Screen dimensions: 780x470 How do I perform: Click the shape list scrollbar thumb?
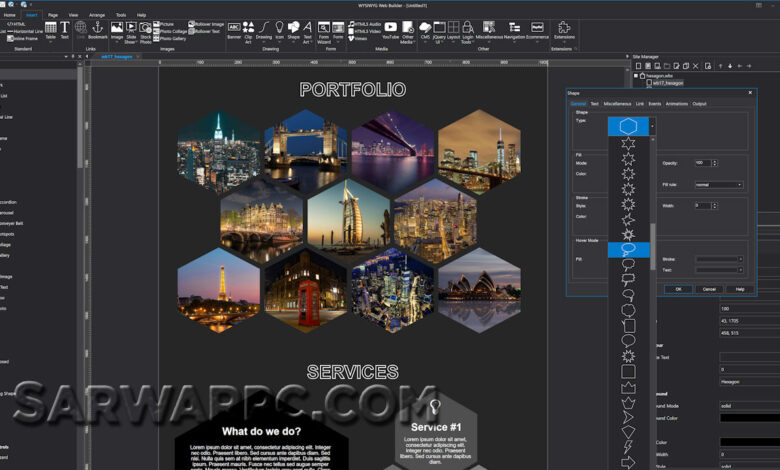coord(653,247)
